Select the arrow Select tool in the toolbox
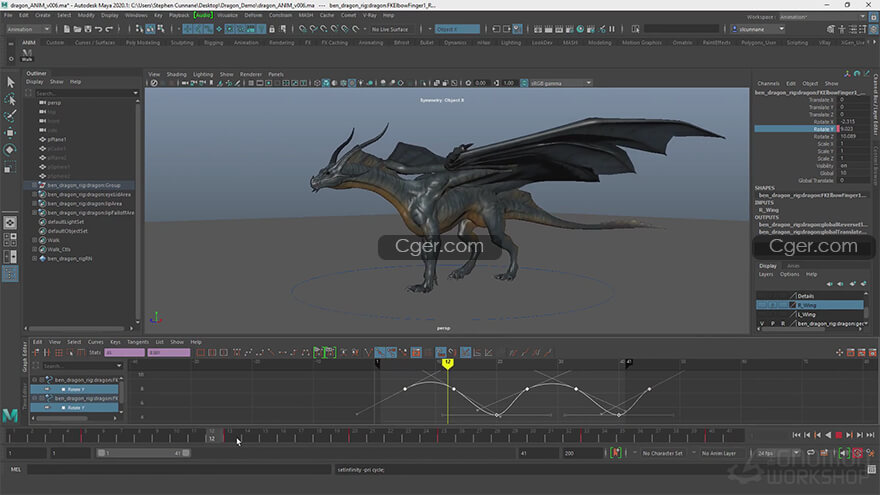 click(x=10, y=82)
